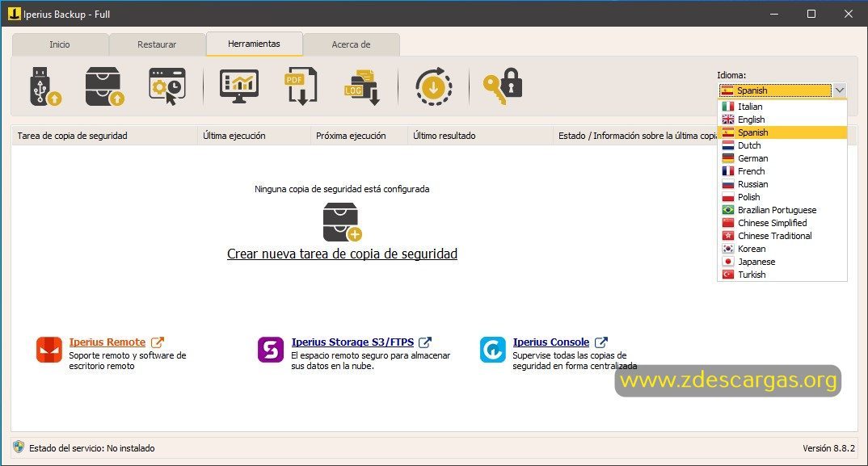Pick Dutch from the language list

point(782,145)
